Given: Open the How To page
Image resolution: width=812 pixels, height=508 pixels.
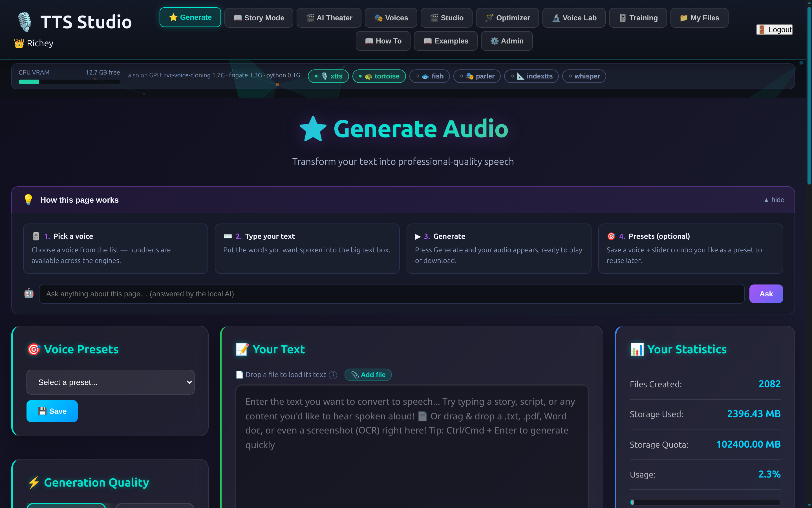Looking at the screenshot, I should tap(383, 41).
